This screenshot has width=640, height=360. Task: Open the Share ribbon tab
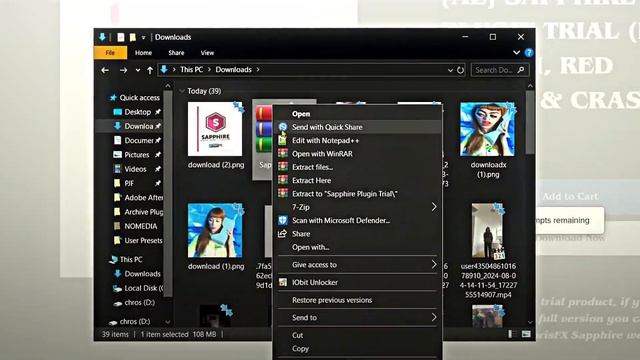pyautogui.click(x=176, y=53)
